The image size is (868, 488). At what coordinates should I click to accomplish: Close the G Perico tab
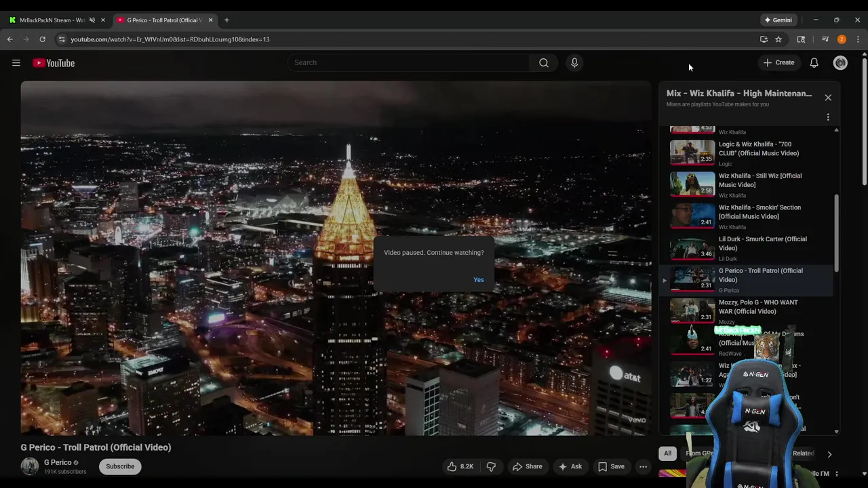210,20
